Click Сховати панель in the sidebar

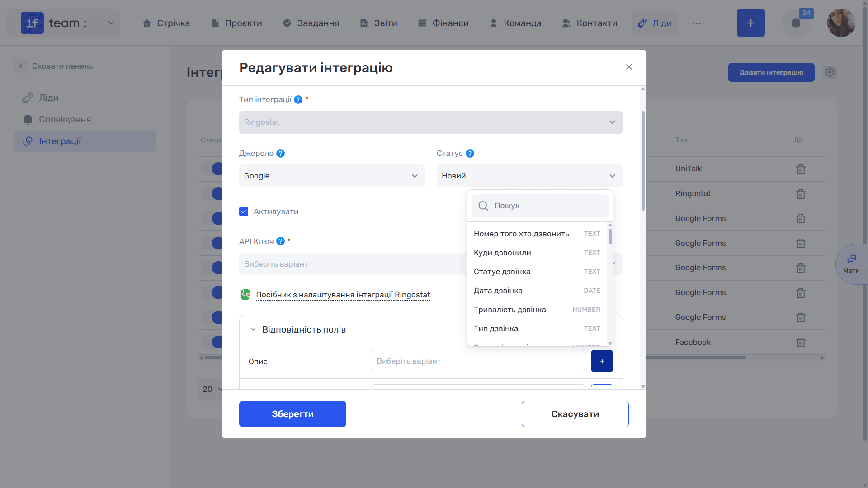[x=62, y=66]
